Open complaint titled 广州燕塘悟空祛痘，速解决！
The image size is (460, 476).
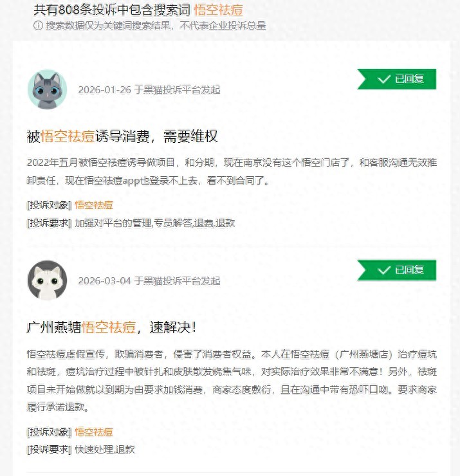click(x=111, y=327)
